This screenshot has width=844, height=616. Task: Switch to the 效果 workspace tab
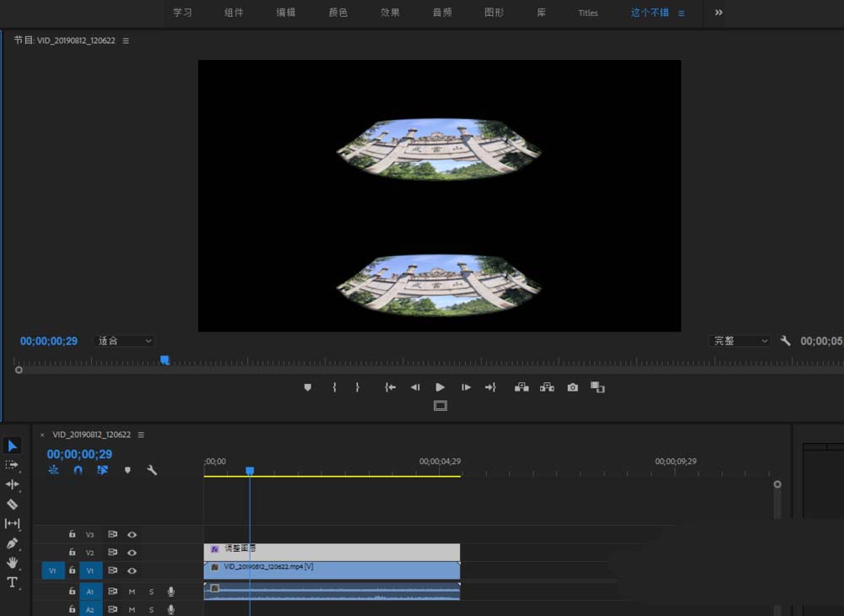click(390, 13)
